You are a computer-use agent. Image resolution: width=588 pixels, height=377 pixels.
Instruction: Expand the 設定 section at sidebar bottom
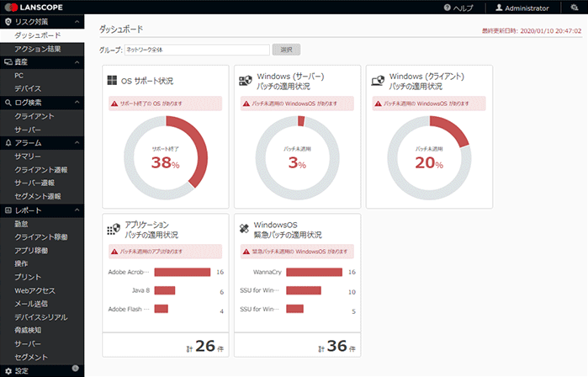pos(77,369)
